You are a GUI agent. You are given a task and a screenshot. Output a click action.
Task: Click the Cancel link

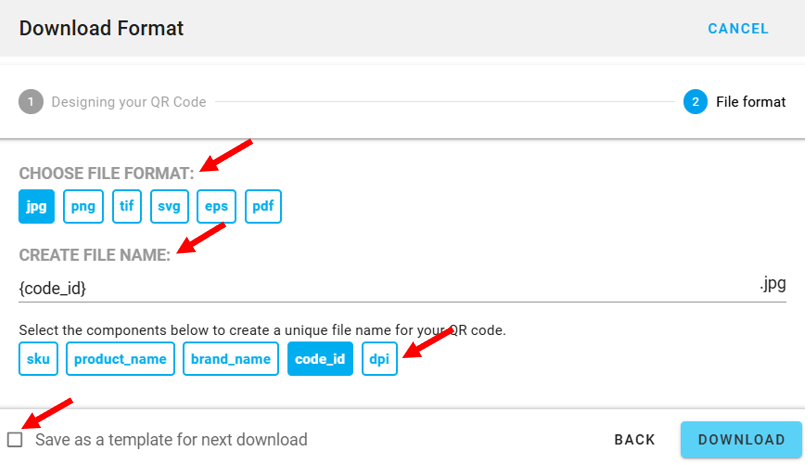pos(738,29)
